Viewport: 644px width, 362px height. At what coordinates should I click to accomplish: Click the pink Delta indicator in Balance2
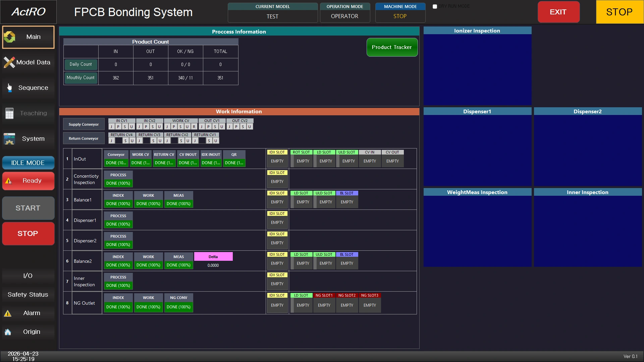[x=213, y=257]
